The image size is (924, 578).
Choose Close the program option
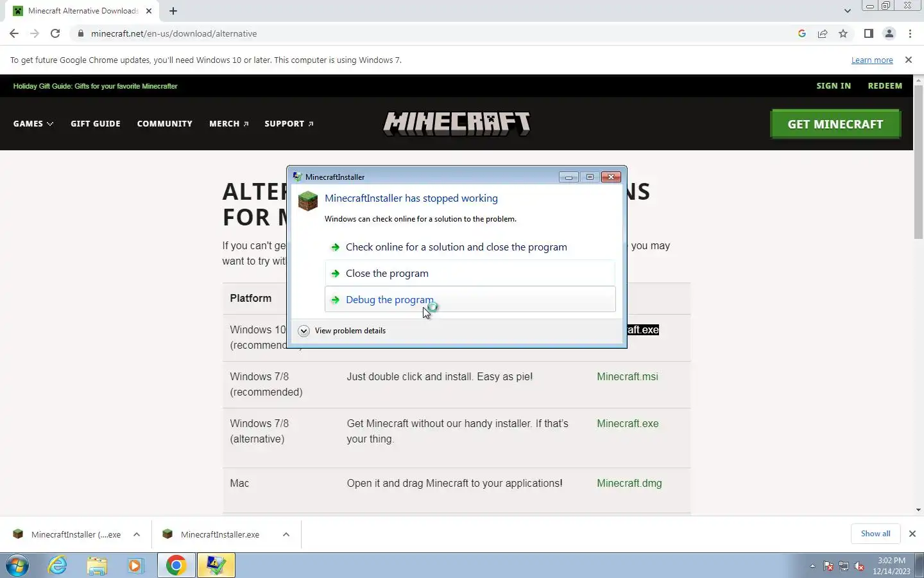coord(470,273)
